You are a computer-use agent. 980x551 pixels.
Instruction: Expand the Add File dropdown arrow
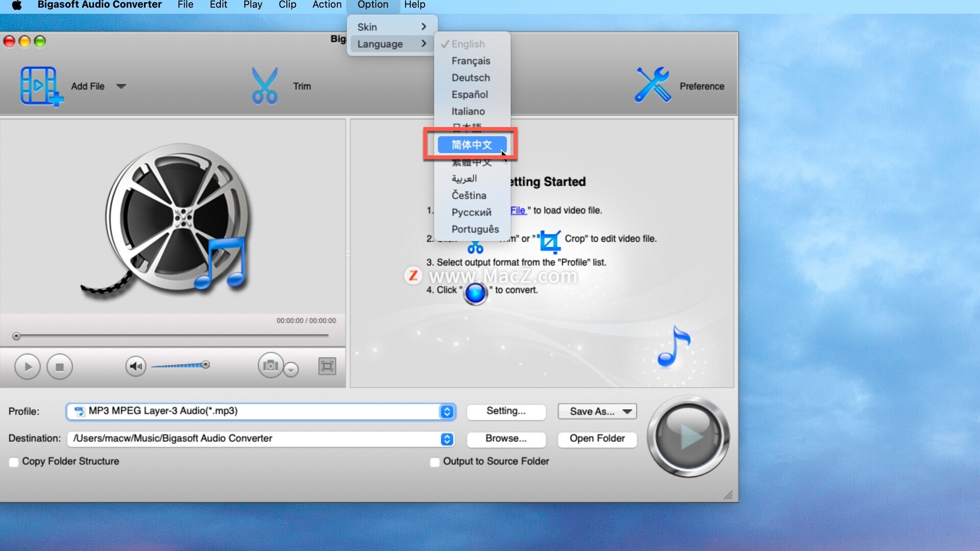click(x=121, y=86)
